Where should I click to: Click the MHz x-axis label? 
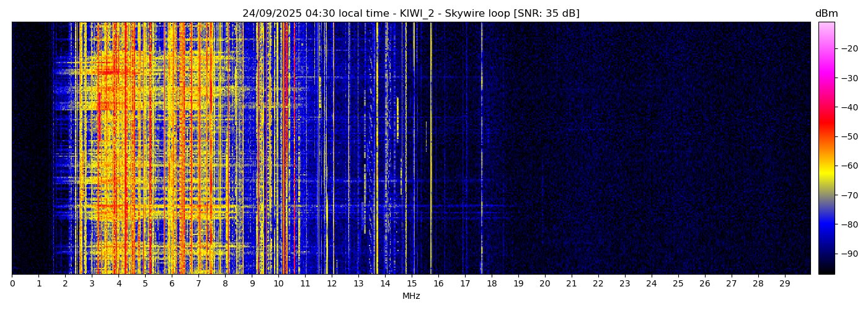[411, 296]
